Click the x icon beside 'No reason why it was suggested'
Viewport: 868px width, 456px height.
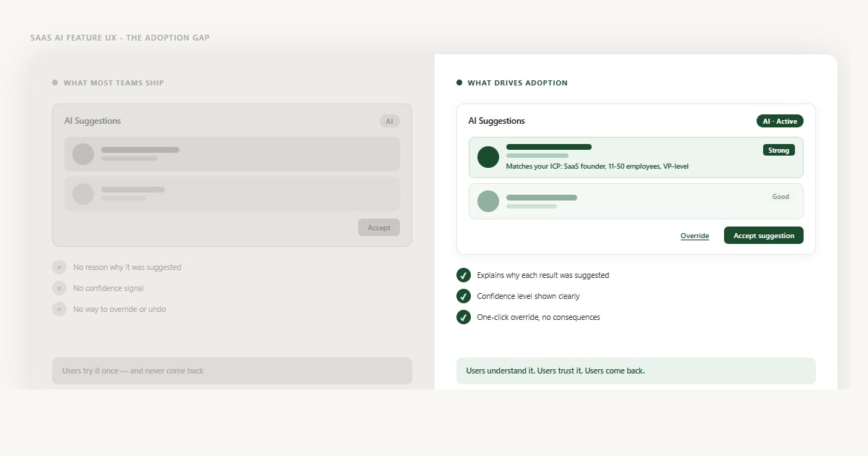[x=59, y=267]
